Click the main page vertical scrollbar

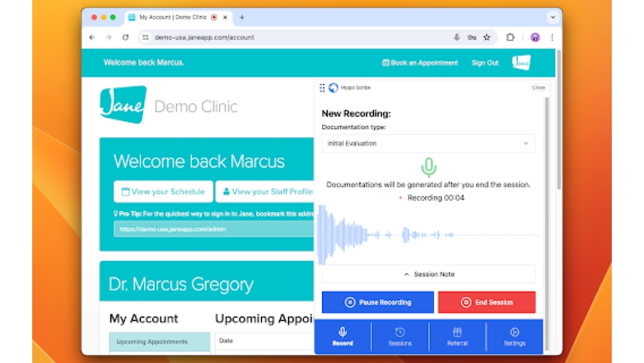558,120
